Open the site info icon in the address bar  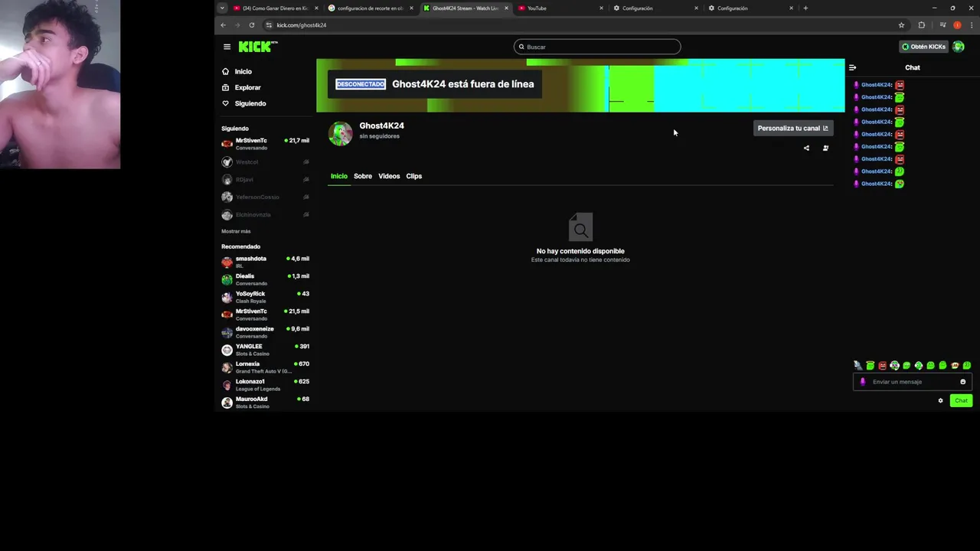click(269, 25)
